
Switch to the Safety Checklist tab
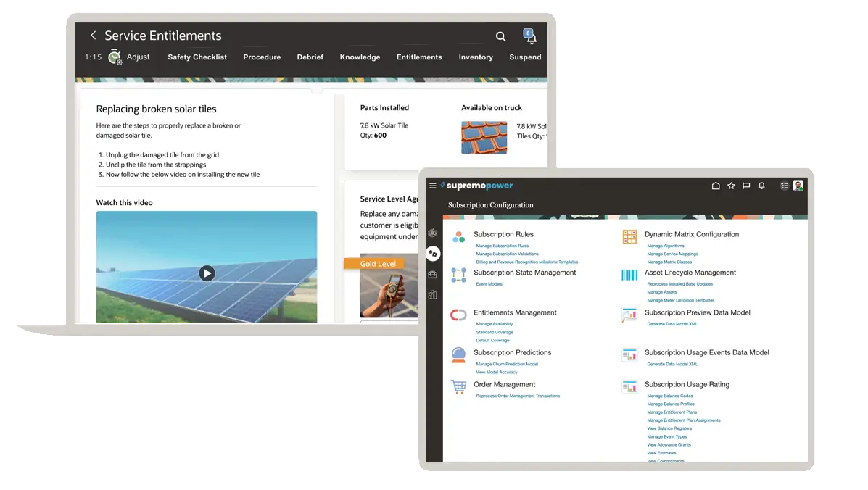[197, 57]
